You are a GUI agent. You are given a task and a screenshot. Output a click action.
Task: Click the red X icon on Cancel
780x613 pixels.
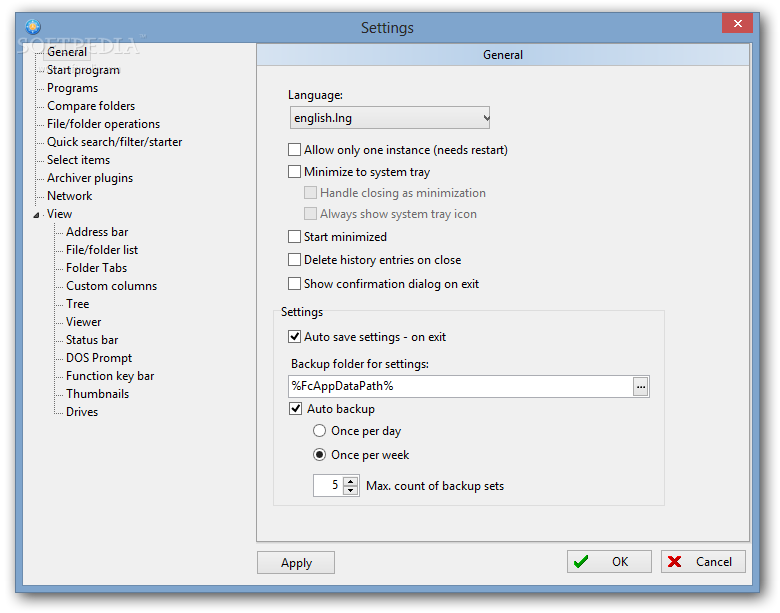point(675,562)
